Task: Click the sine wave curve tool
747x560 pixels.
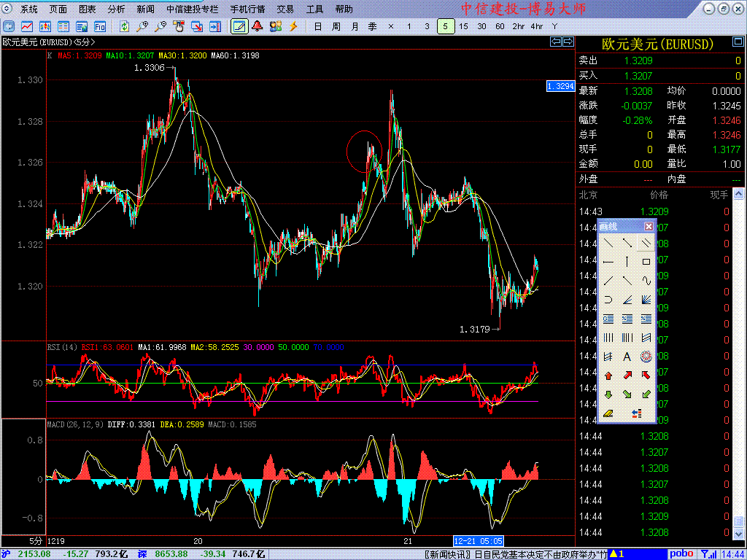Action: coord(646,280)
